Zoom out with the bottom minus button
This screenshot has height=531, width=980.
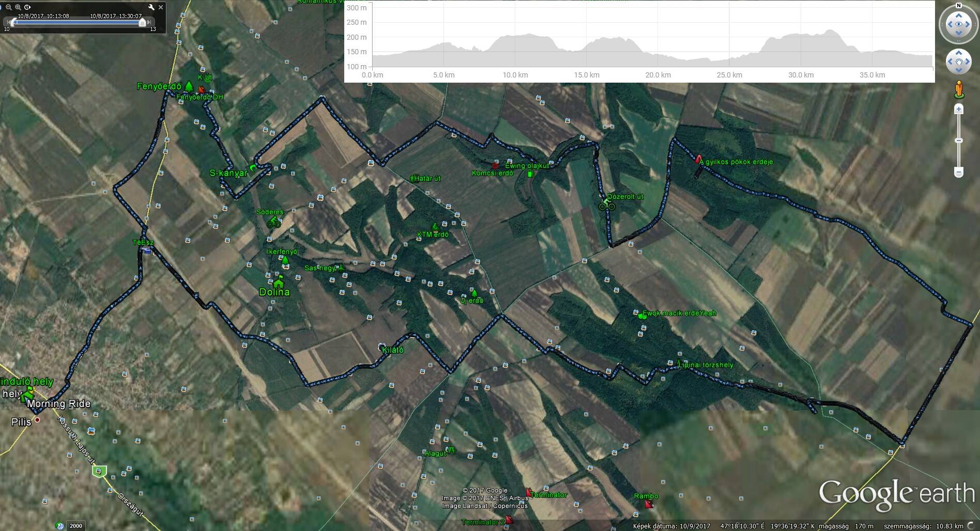point(959,172)
